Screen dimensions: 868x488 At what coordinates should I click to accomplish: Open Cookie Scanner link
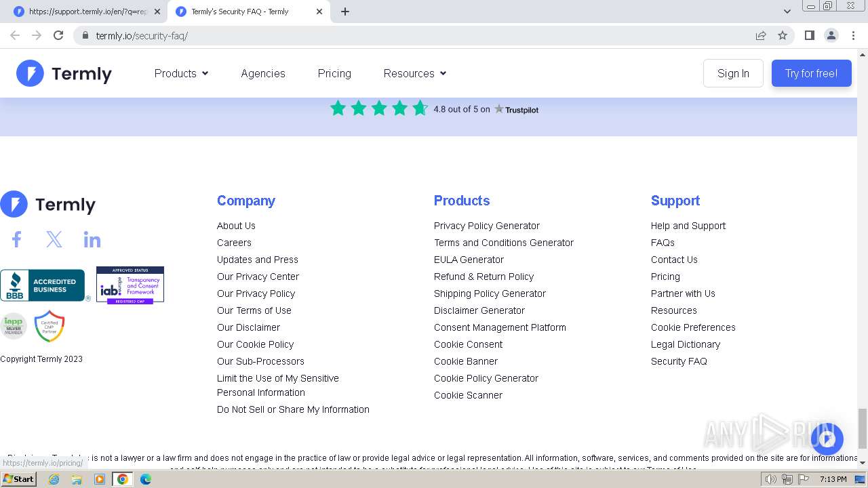(x=468, y=395)
